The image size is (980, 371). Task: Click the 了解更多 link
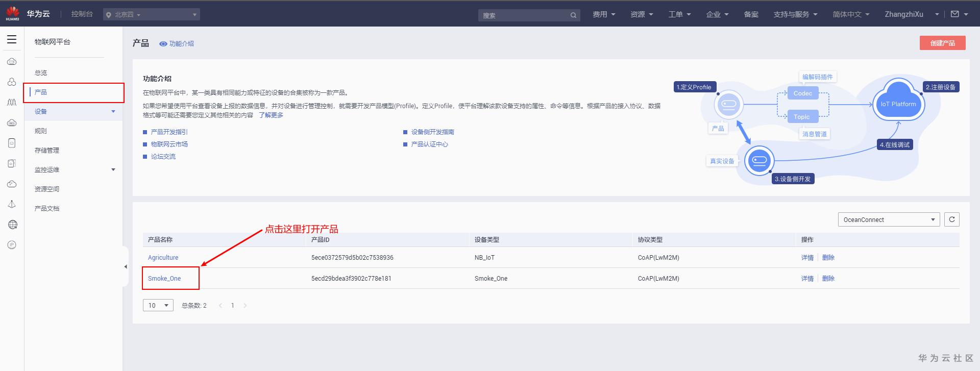tap(271, 115)
